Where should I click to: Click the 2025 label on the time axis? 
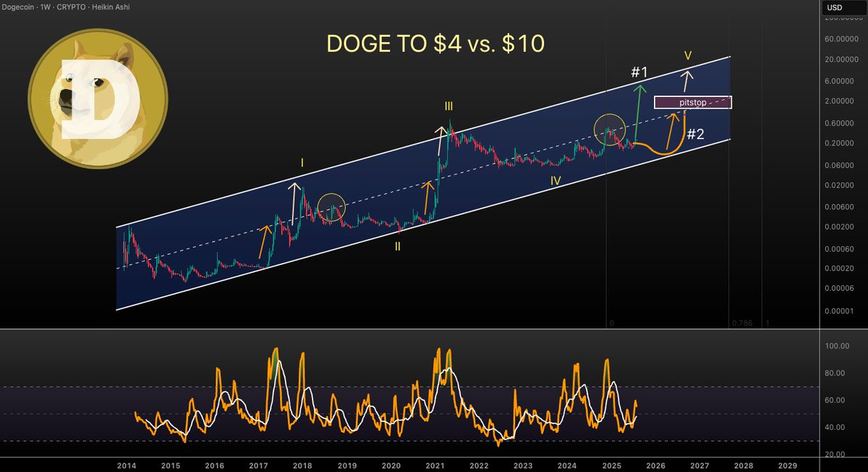click(611, 466)
